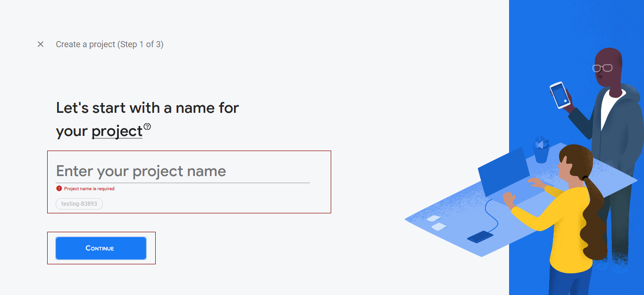Screen dimensions: 644x295
Task: Click the standing man's glasses
Action: (x=602, y=68)
